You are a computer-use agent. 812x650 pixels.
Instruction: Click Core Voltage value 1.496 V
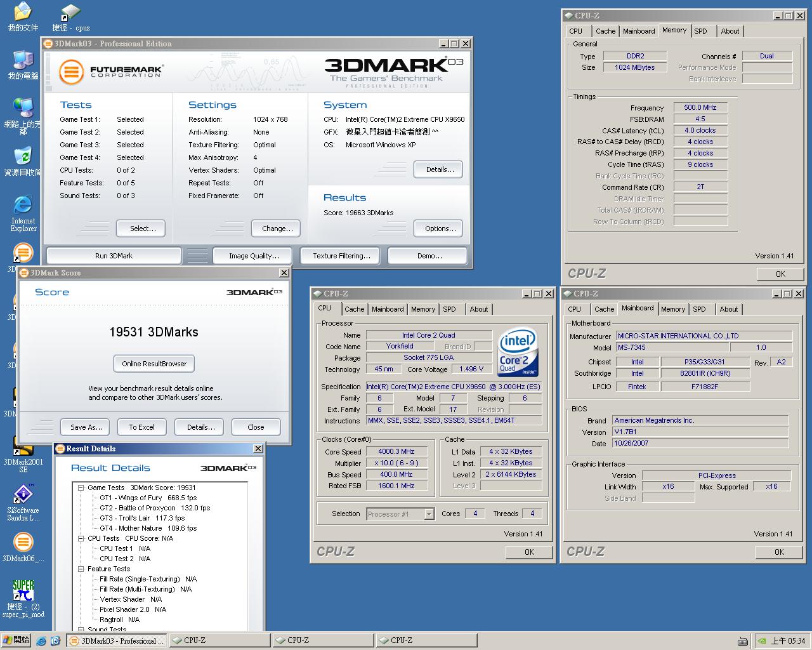(472, 369)
